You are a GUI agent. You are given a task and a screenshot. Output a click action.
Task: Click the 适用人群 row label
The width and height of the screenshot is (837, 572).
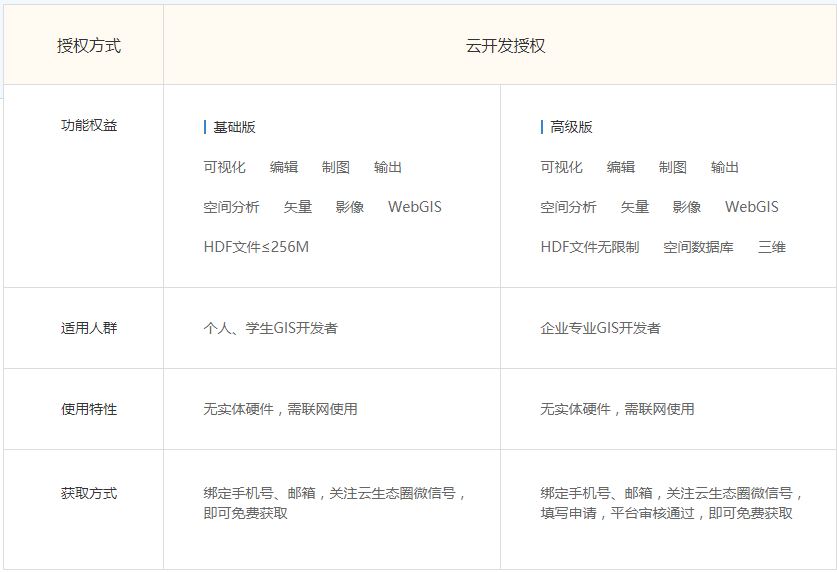click(x=89, y=328)
